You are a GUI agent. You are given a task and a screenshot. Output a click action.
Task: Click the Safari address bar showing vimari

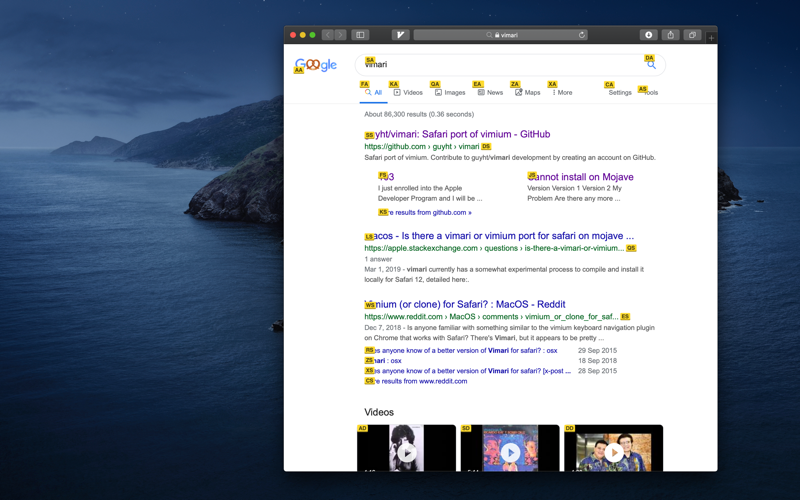501,35
